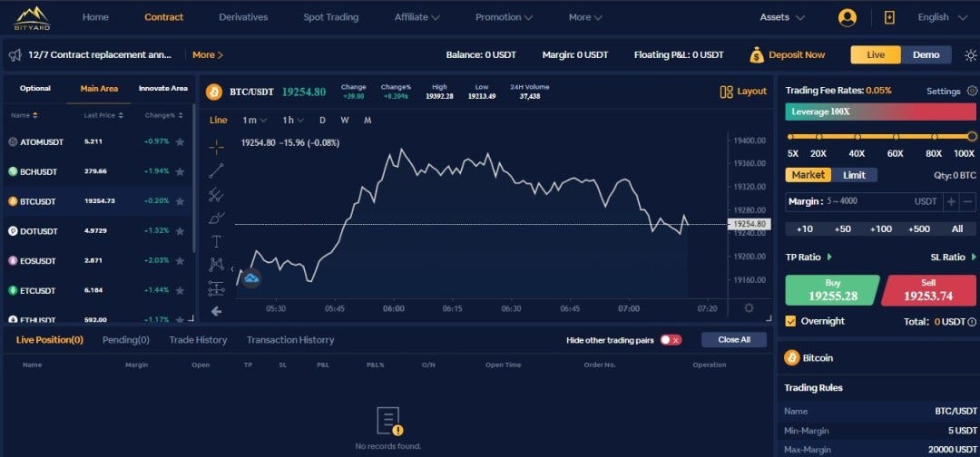
Task: Click the Margin amount input field
Action: (x=865, y=201)
